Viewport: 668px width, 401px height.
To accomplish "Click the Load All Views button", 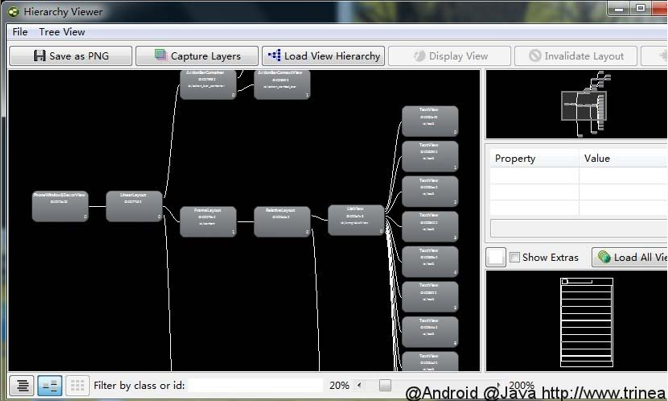I will coord(630,257).
